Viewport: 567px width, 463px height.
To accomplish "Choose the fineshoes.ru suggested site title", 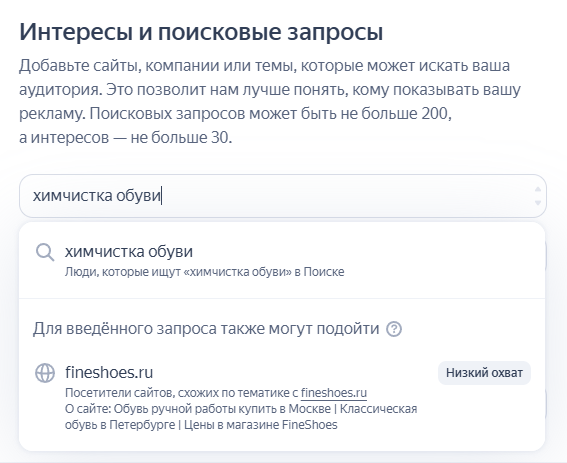I will click(109, 372).
